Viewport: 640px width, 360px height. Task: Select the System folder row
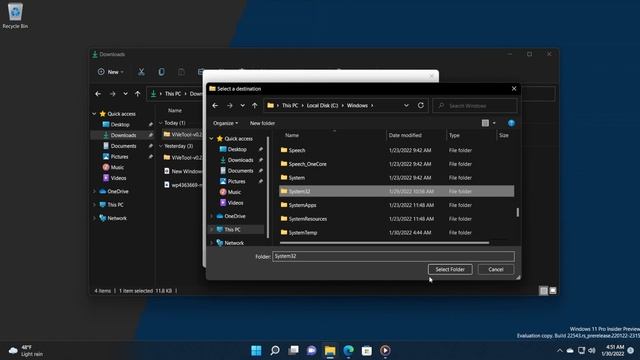396,178
